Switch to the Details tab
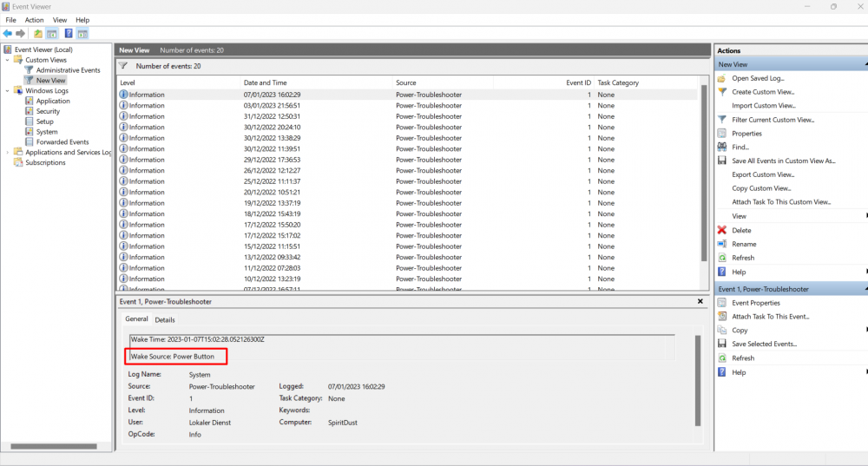The height and width of the screenshot is (466, 868). click(165, 320)
